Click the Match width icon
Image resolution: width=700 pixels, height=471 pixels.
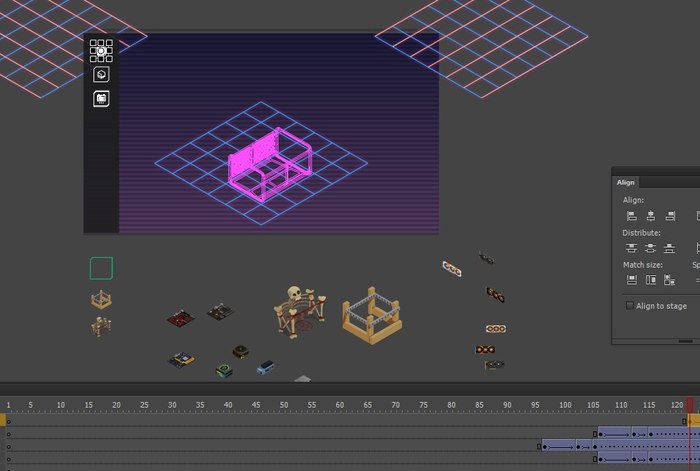pos(631,280)
